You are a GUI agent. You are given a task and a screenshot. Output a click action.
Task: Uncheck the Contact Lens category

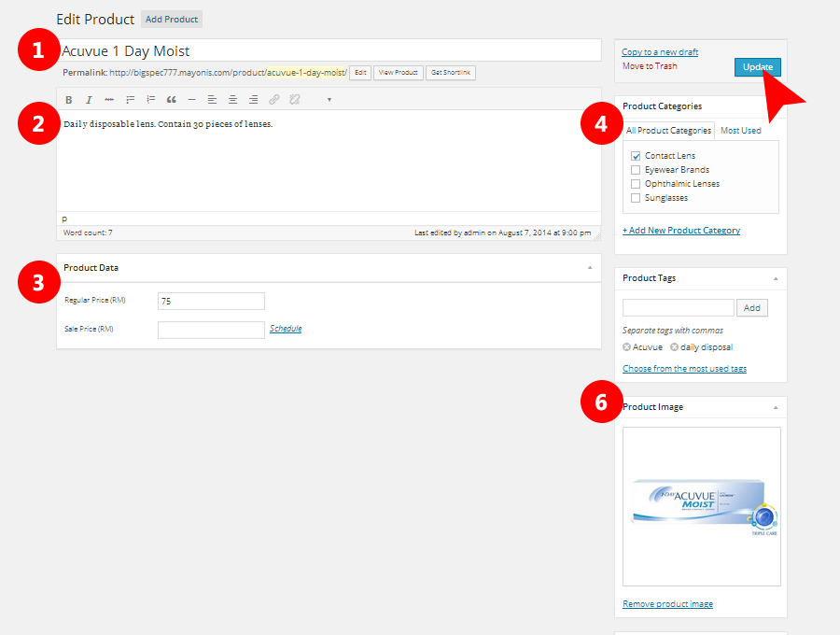coord(636,156)
